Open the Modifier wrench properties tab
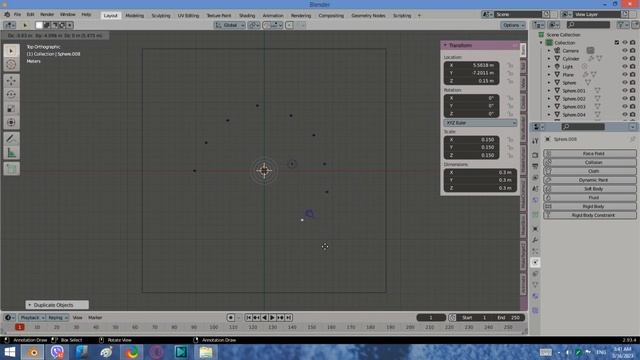This screenshot has width=640, height=360. [535, 240]
